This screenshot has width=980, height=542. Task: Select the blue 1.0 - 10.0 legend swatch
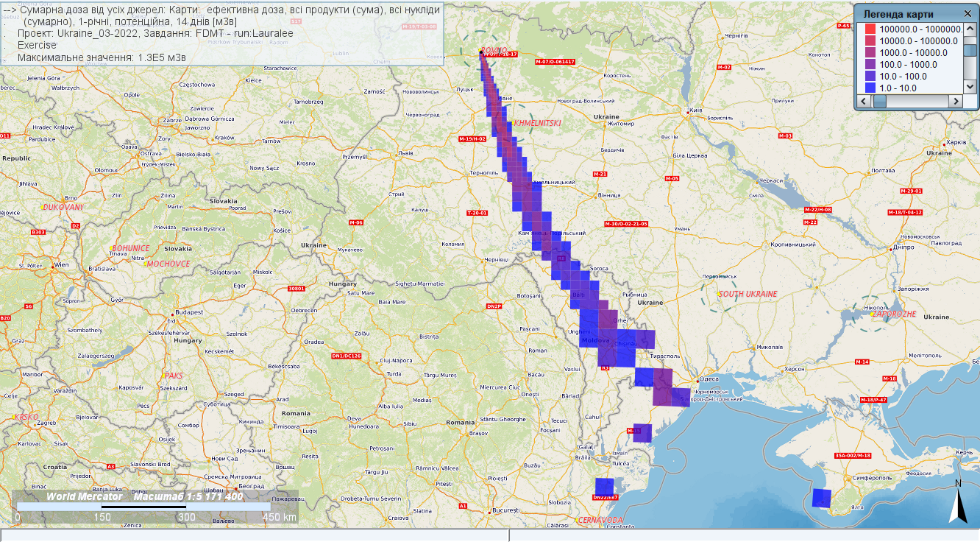click(x=870, y=88)
